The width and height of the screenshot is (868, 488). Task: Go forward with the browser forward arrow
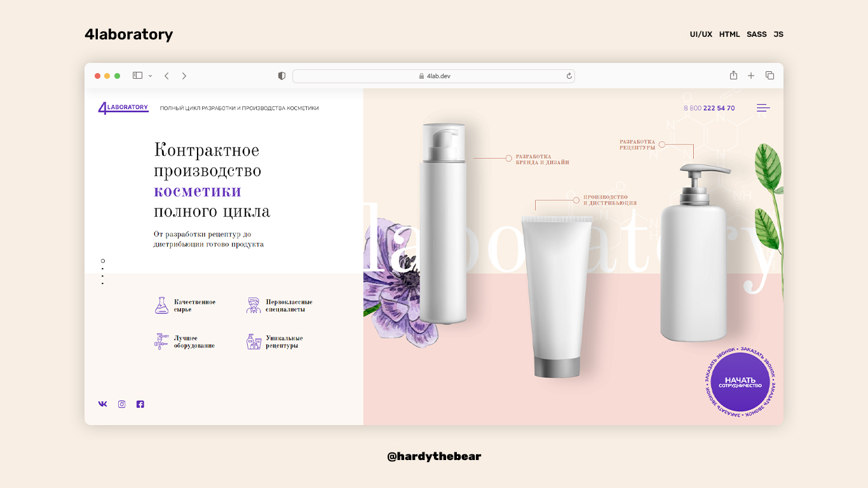pyautogui.click(x=184, y=76)
